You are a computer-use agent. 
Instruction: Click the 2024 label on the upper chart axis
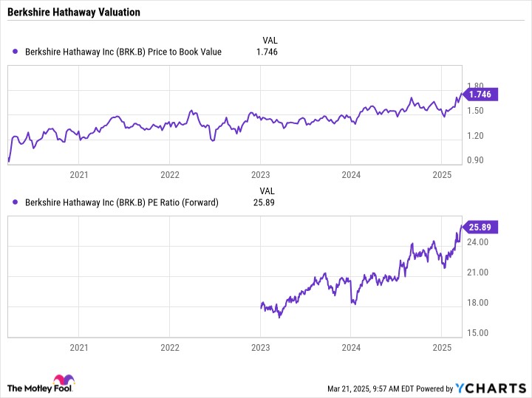(x=351, y=174)
